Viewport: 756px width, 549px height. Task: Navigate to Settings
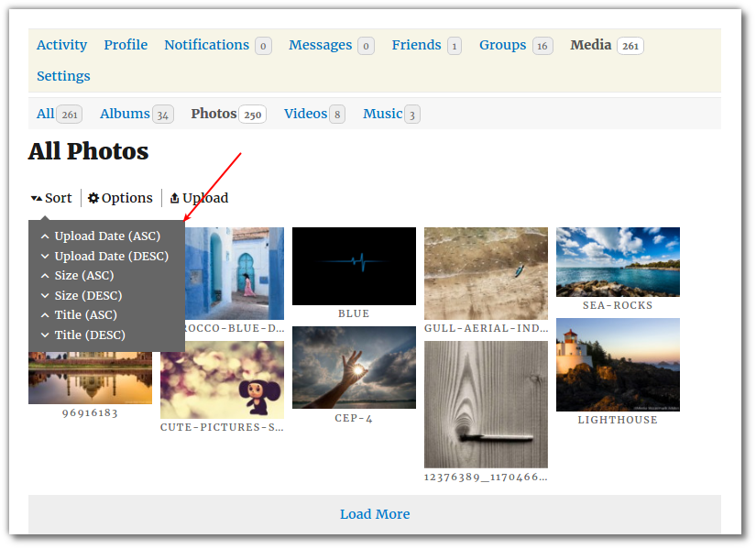pyautogui.click(x=63, y=76)
